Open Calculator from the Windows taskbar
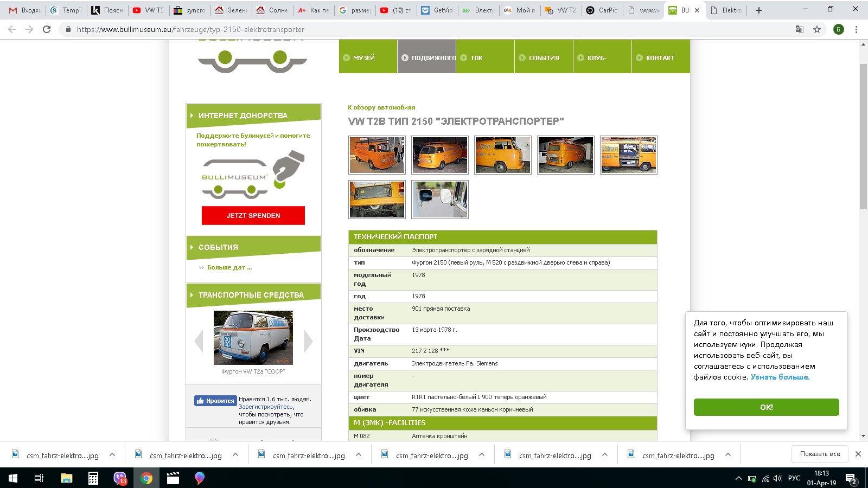 (93, 478)
